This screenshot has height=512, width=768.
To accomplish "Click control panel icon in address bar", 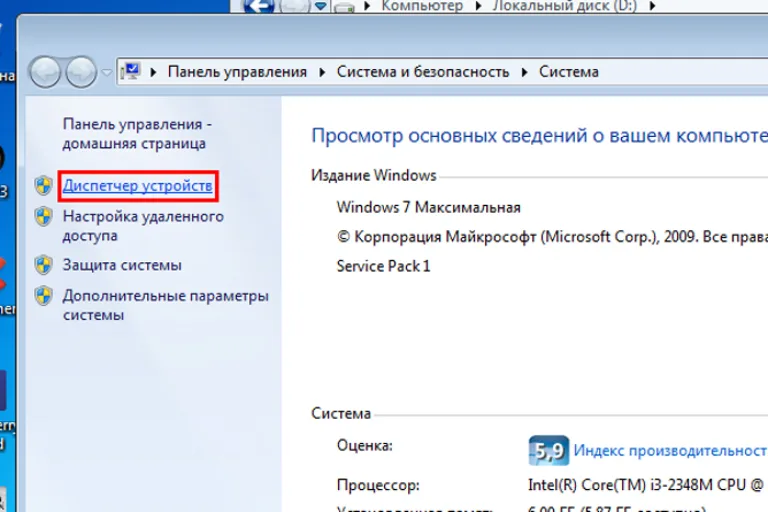I will click(x=131, y=72).
